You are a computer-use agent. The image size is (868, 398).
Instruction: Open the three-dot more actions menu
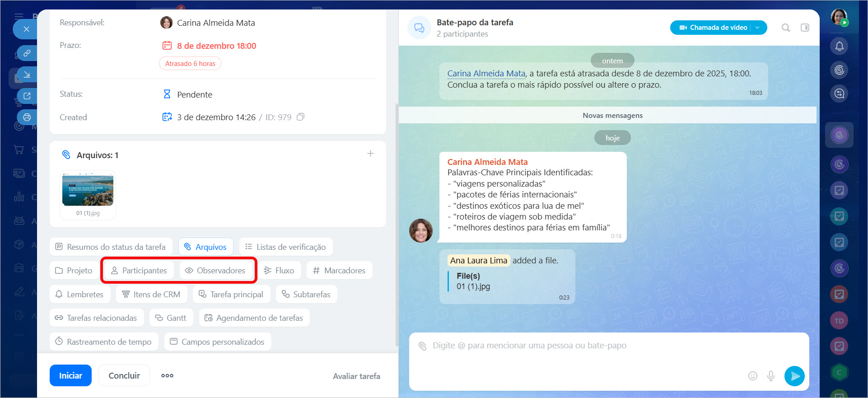pyautogui.click(x=167, y=375)
